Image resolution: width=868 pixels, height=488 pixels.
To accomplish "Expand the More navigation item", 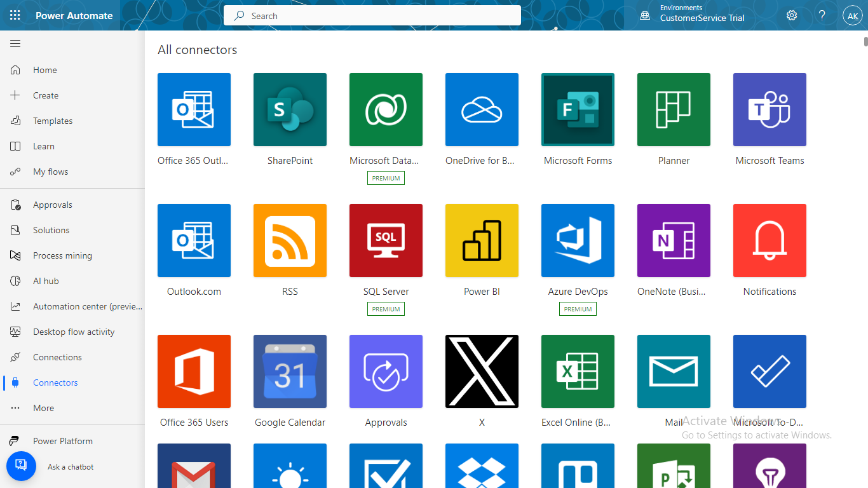I will point(43,408).
